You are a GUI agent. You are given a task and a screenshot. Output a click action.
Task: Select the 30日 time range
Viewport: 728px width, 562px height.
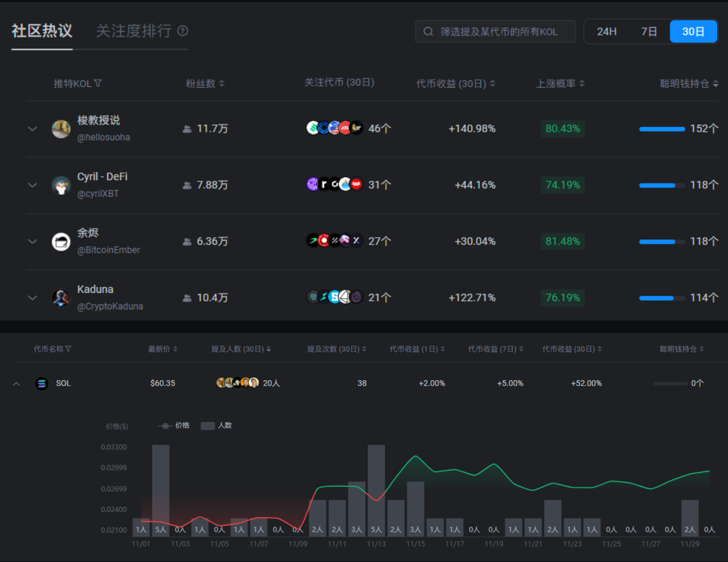click(693, 32)
